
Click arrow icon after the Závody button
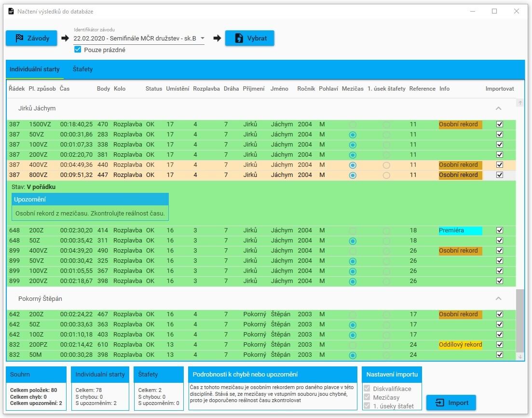pyautogui.click(x=65, y=38)
